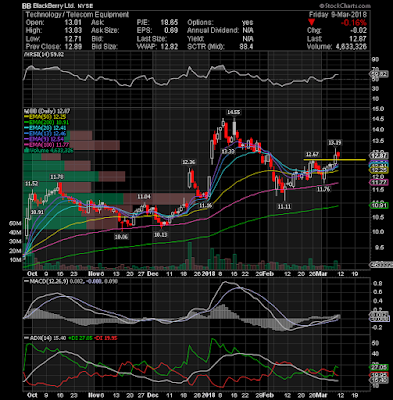Click the green +DI 27.05 legend value

click(x=81, y=338)
